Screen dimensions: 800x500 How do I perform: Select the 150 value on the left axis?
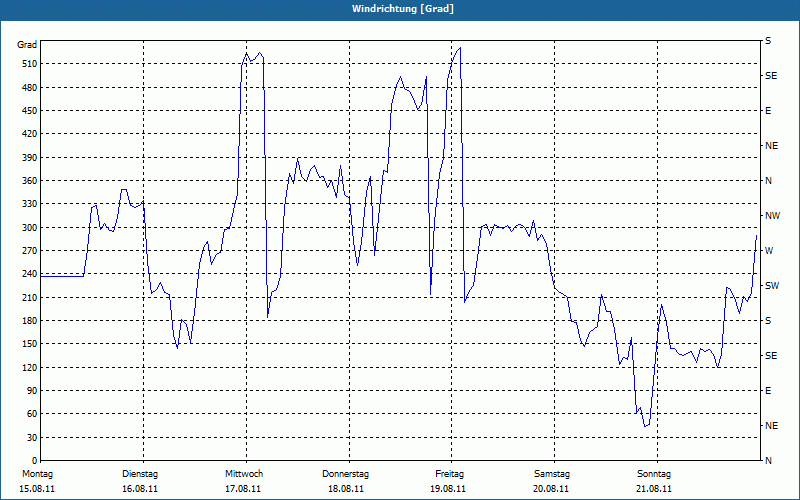coord(30,344)
